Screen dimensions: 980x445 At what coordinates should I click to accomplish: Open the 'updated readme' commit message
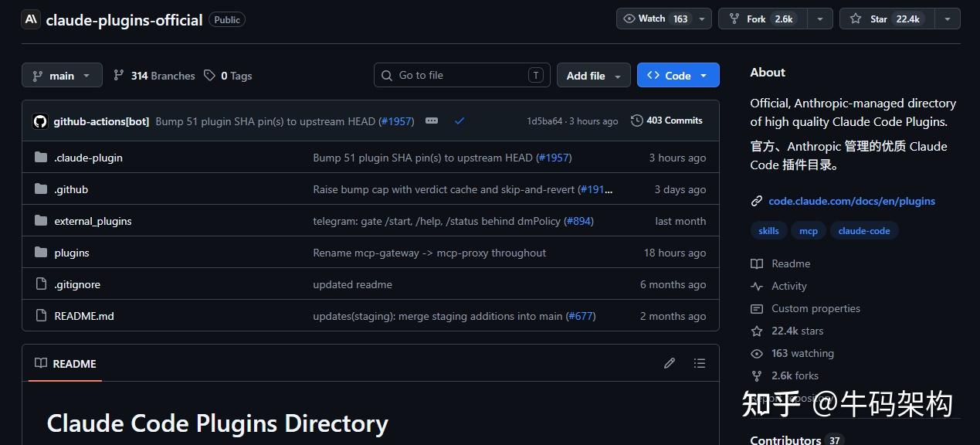point(352,284)
